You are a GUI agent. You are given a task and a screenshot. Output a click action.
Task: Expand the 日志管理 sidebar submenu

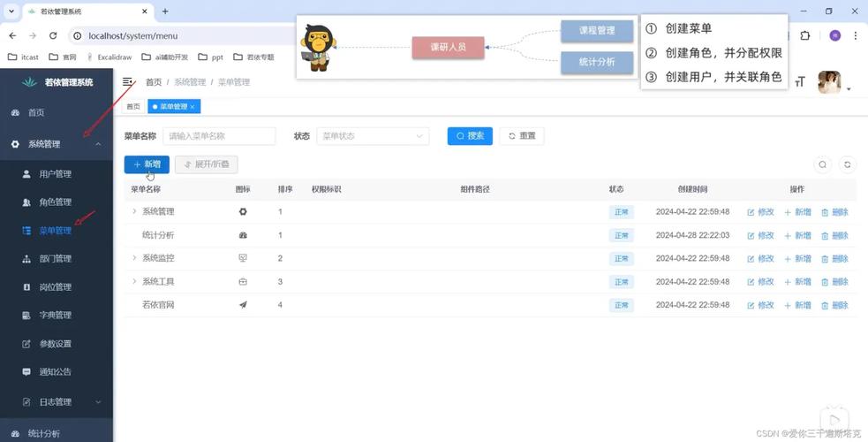(x=98, y=402)
